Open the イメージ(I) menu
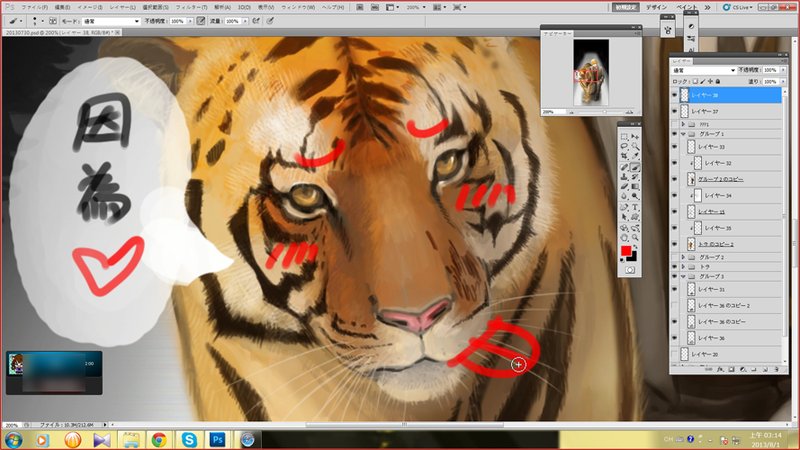Viewport: 800px width, 450px height. 89,7
